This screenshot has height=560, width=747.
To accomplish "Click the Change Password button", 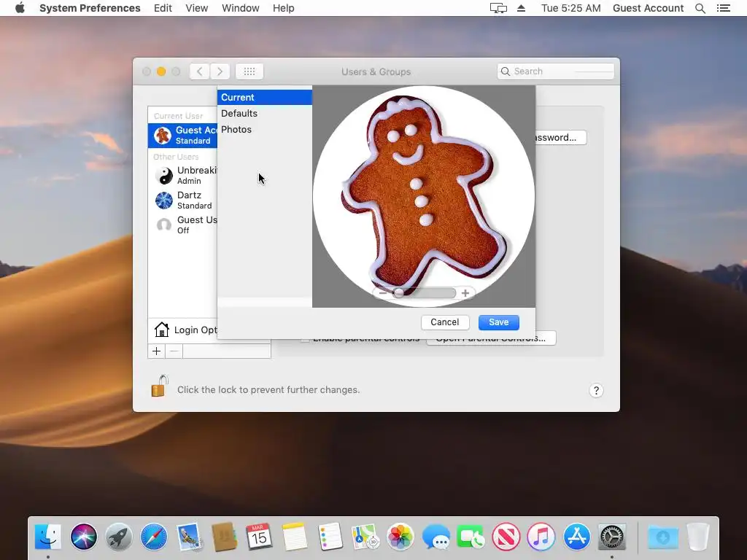I will point(561,138).
